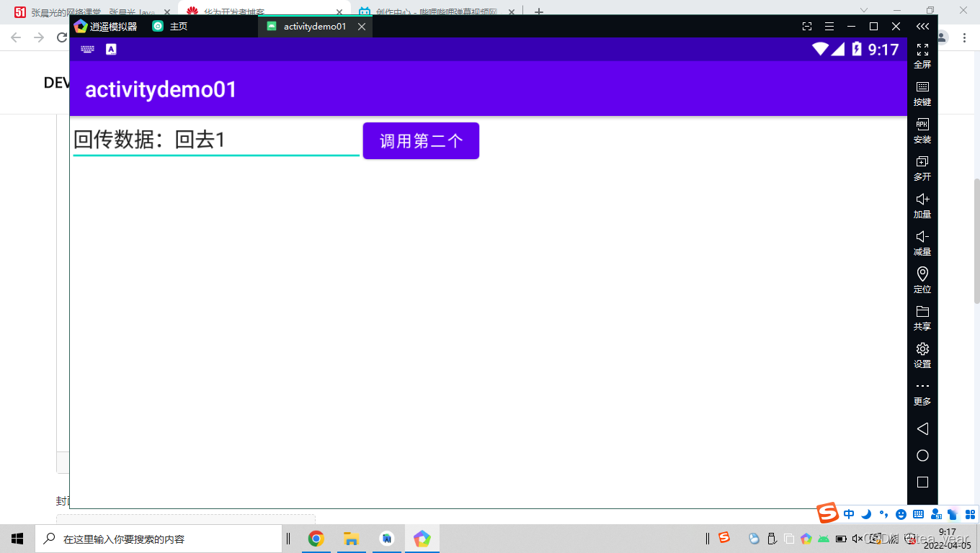
Task: Click the 回传数据 text input field
Action: pos(216,140)
